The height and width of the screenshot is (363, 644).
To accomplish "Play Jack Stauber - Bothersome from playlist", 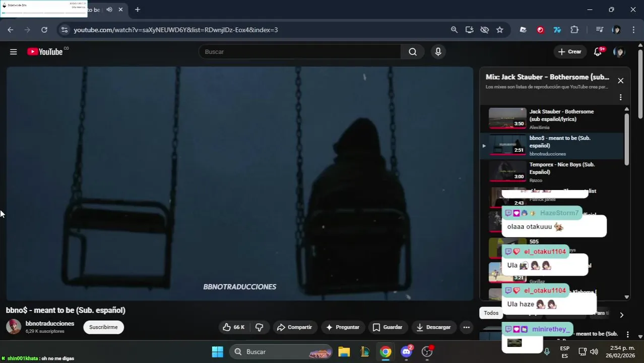I will click(552, 119).
